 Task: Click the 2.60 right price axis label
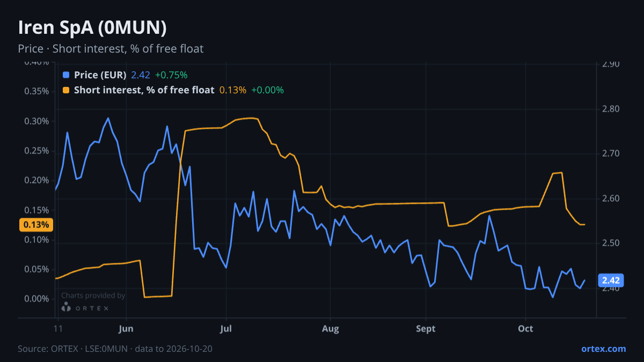611,198
